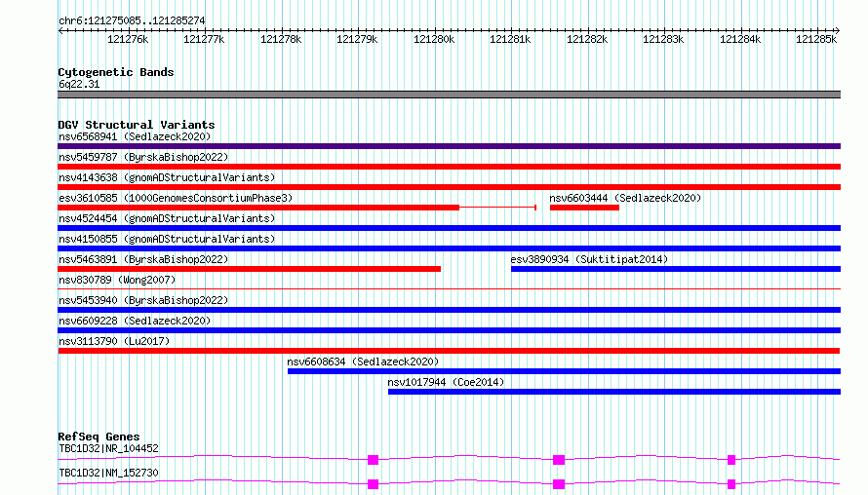
Task: Click the Cytogenetic Bands track title
Action: click(116, 72)
